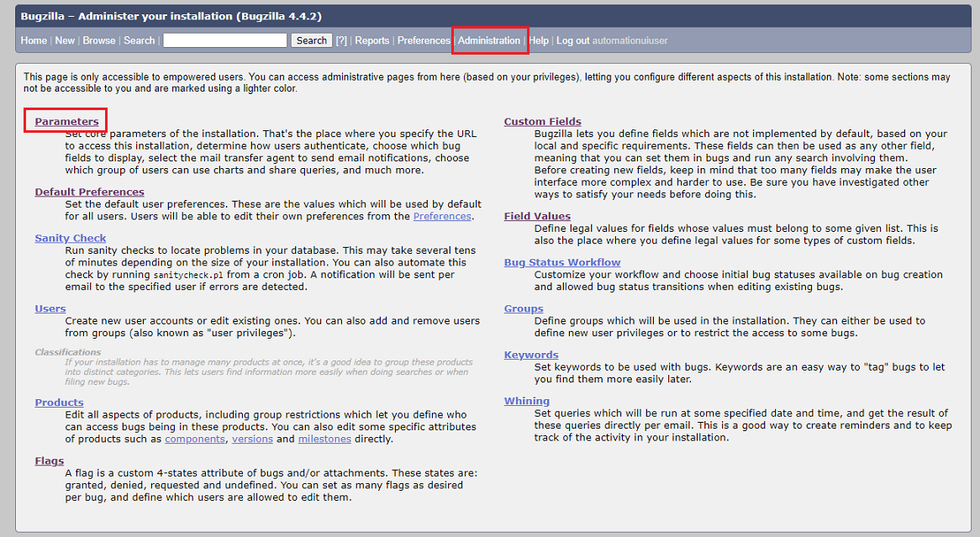The height and width of the screenshot is (537, 980).
Task: Click the Help link in header
Action: [539, 40]
